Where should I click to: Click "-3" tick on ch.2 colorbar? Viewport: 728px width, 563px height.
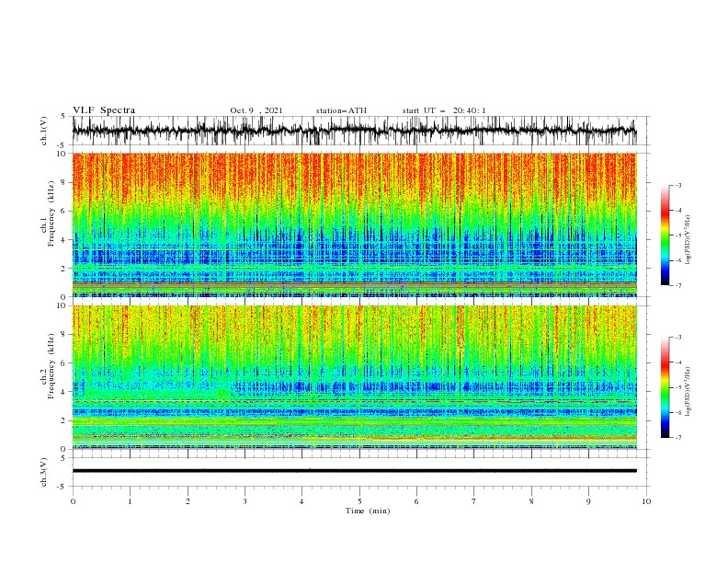click(678, 338)
